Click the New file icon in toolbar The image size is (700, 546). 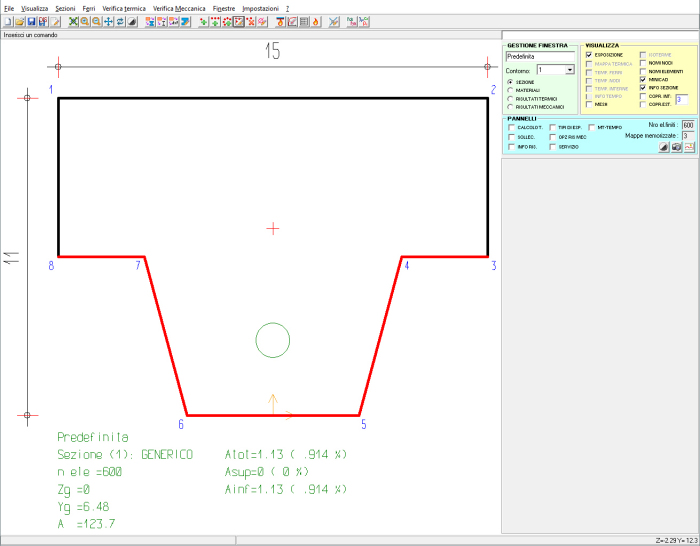tap(7, 21)
